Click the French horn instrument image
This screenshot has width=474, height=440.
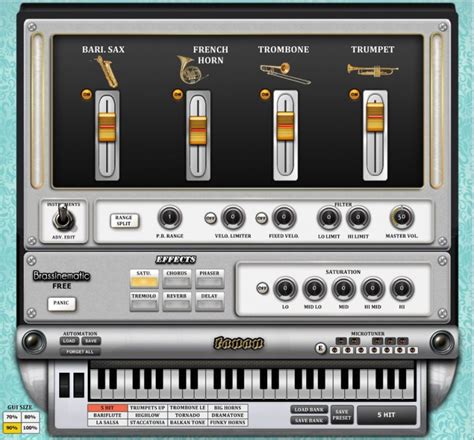tap(191, 70)
